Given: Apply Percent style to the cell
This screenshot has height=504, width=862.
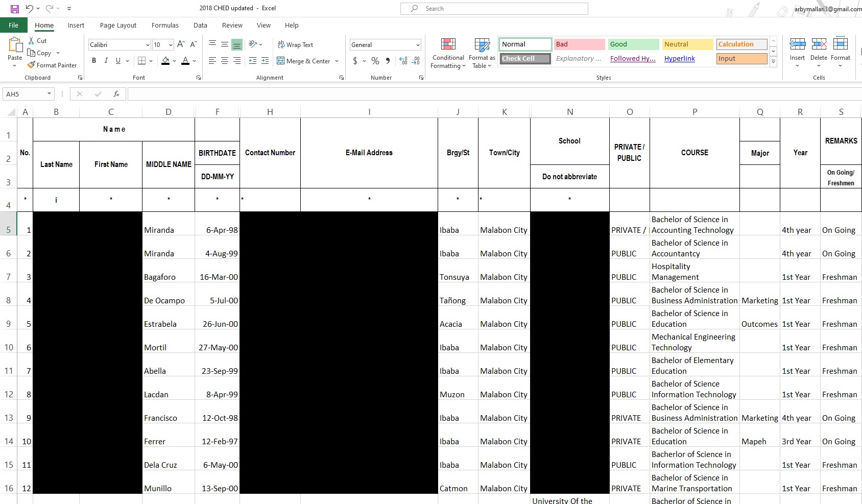Looking at the screenshot, I should pyautogui.click(x=375, y=61).
